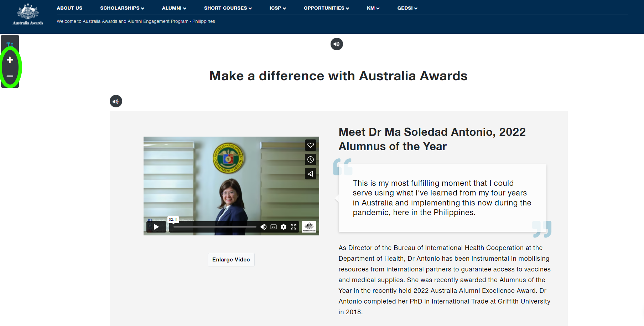Viewport: 644px width, 326px height.
Task: Click the text size icon in accessibility panel
Action: [10, 44]
